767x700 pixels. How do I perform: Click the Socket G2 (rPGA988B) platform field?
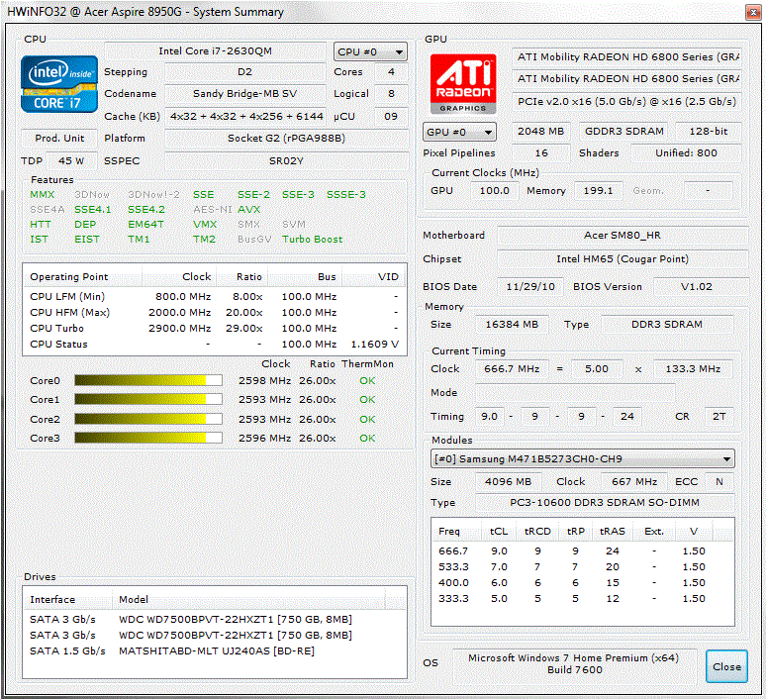(x=286, y=138)
